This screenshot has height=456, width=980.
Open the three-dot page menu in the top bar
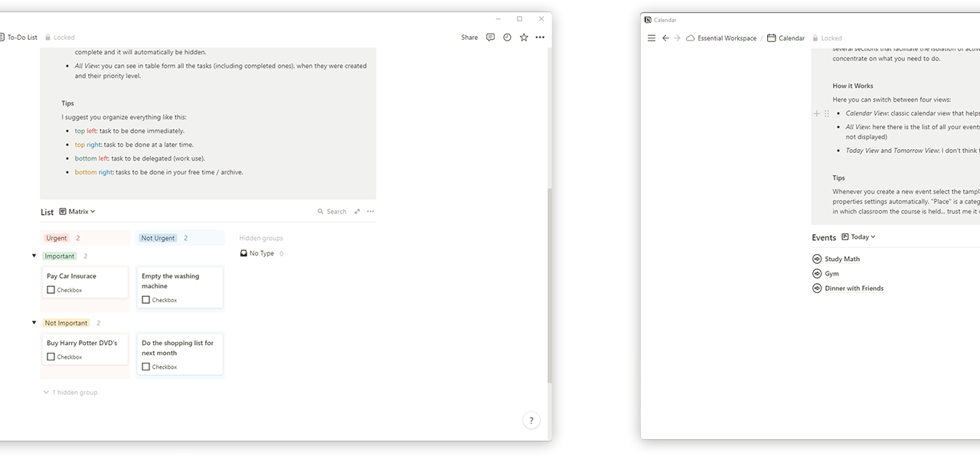(x=541, y=37)
